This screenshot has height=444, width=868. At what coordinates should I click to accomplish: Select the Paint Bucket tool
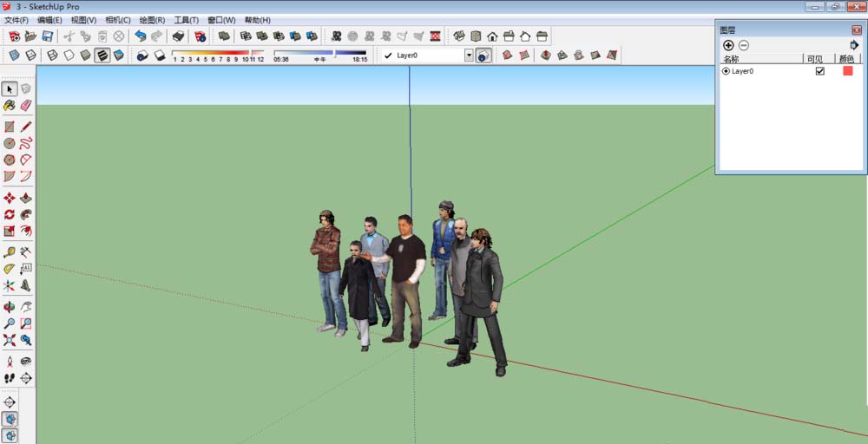pos(10,105)
